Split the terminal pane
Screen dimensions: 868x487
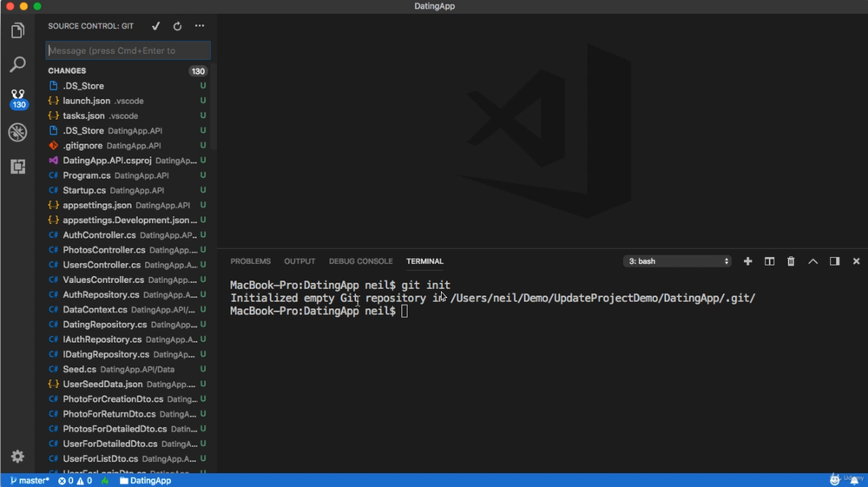point(769,261)
